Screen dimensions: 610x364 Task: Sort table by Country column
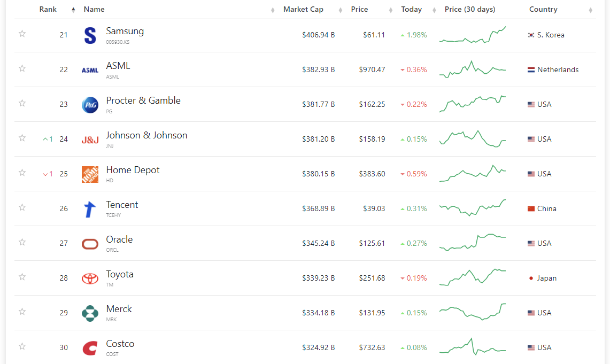[x=543, y=9]
